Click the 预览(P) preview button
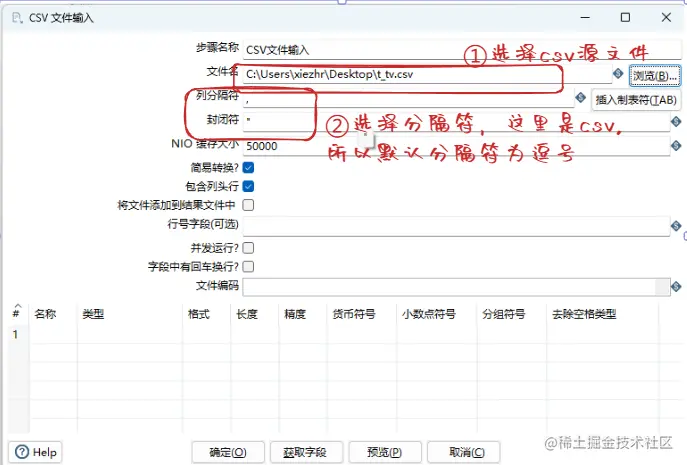 tap(385, 452)
